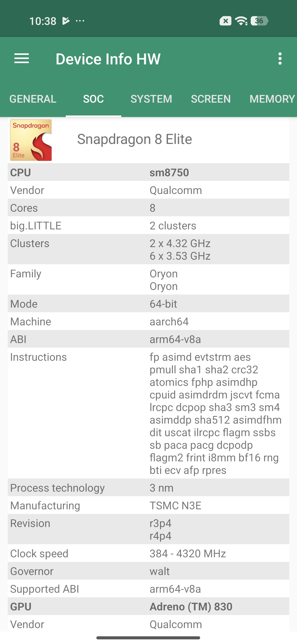This screenshot has height=644, width=297.
Task: Tap the Snapdragon 8 Elite title text
Action: [x=135, y=139]
